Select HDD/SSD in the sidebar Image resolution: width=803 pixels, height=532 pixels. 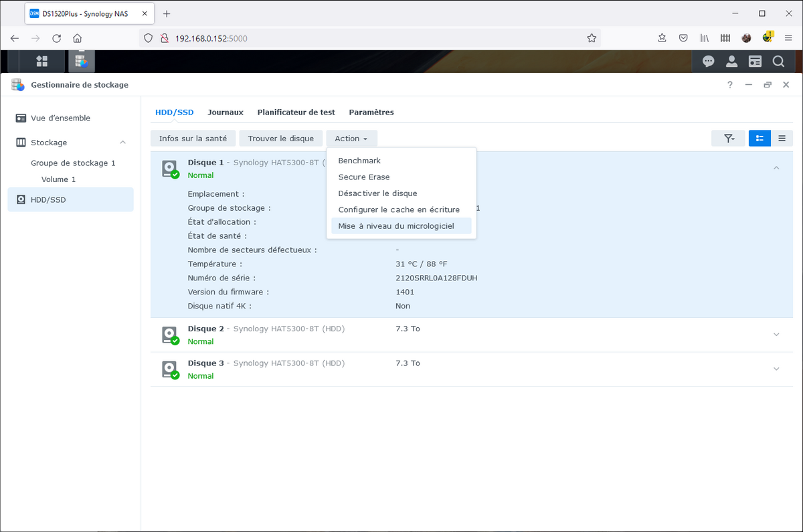coord(70,199)
